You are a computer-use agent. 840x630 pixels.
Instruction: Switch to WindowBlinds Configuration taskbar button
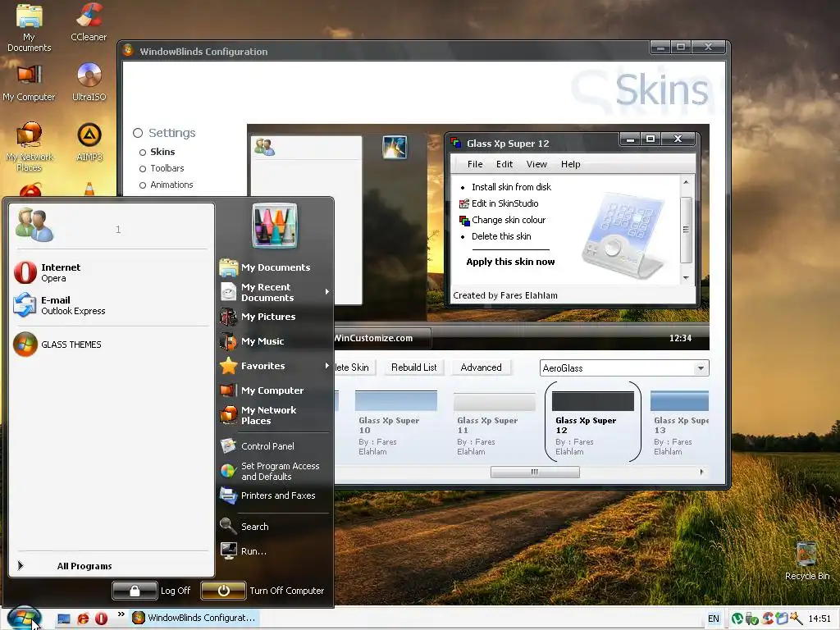194,618
